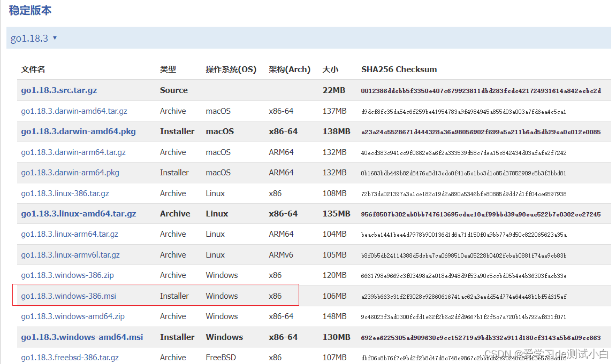Open go1.18.3.linux-386.tar.gz link

tap(65, 193)
